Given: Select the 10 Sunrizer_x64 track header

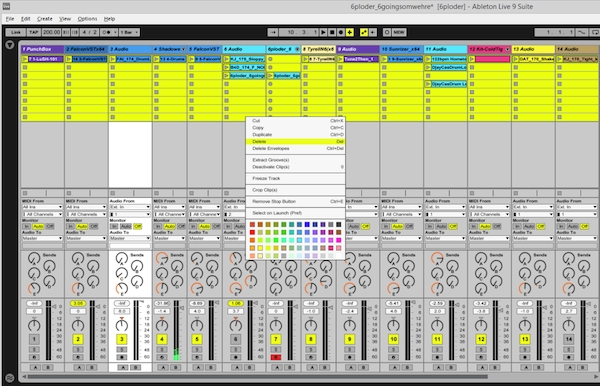Looking at the screenshot, I should coord(401,49).
